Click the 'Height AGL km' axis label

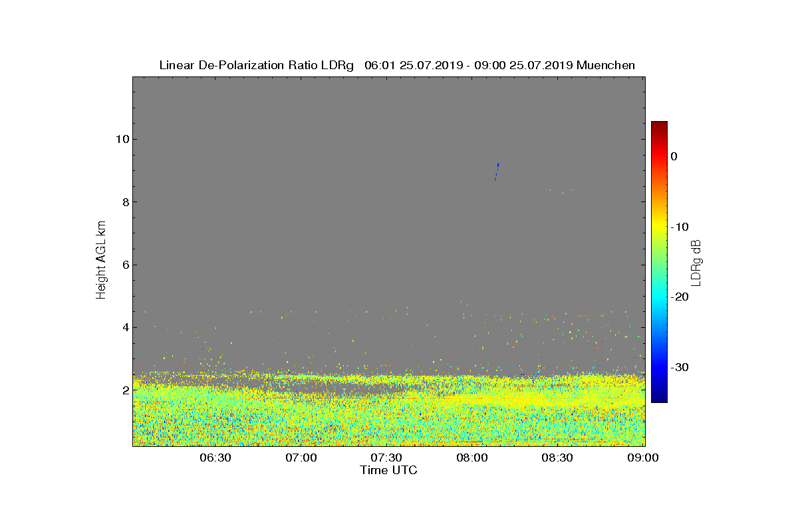click(x=101, y=261)
